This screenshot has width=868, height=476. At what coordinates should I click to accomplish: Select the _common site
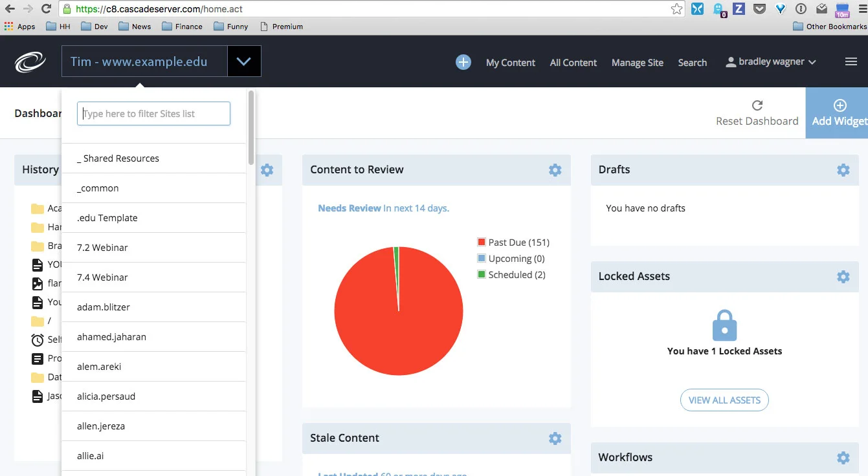coord(153,188)
